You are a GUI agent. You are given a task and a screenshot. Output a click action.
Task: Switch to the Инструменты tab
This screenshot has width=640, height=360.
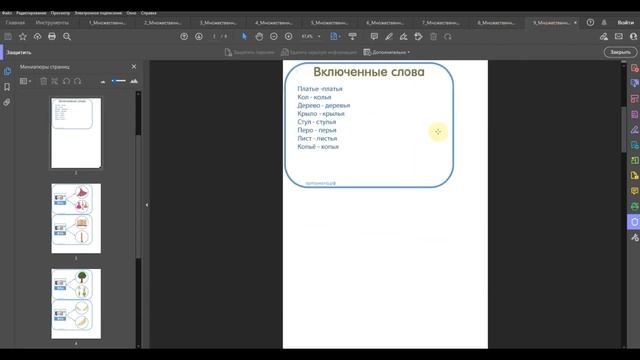pos(52,22)
